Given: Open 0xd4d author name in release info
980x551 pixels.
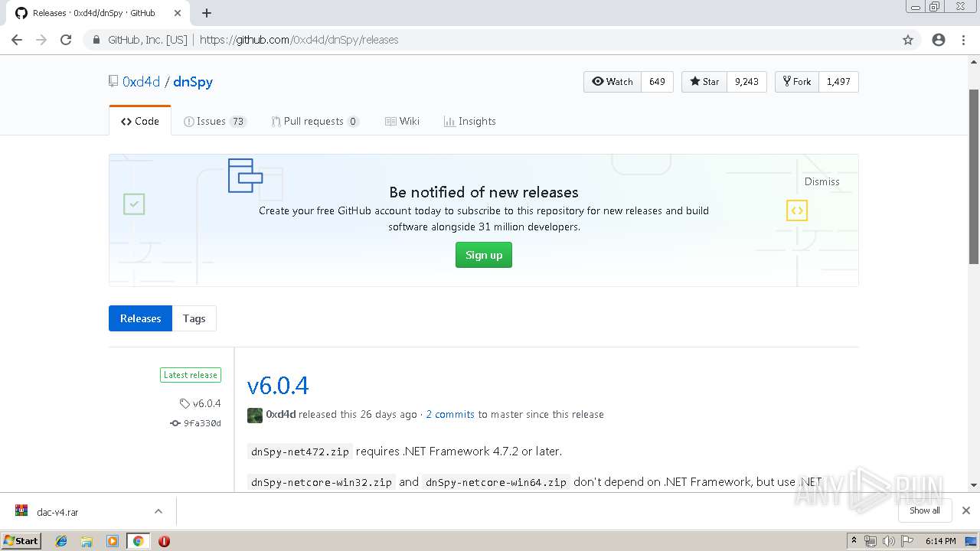Looking at the screenshot, I should (x=281, y=414).
